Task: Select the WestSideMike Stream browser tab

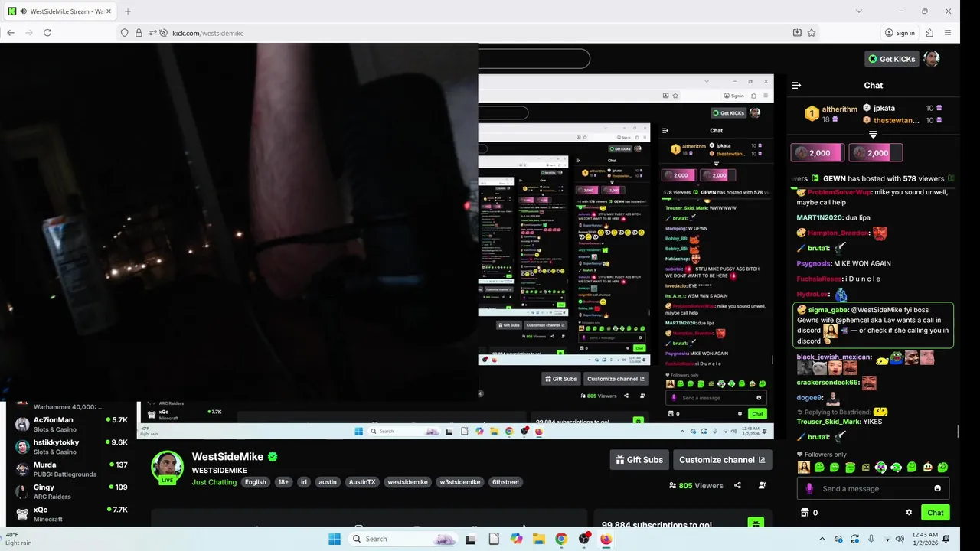Action: [x=59, y=11]
